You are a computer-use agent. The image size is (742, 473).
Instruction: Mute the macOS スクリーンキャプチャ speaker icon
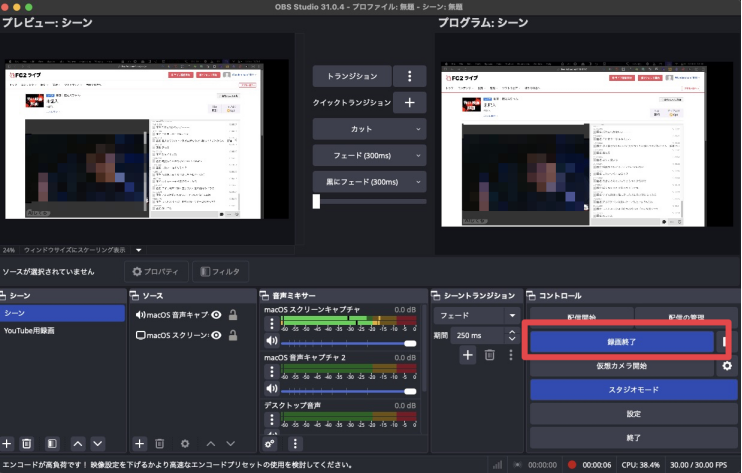click(270, 343)
